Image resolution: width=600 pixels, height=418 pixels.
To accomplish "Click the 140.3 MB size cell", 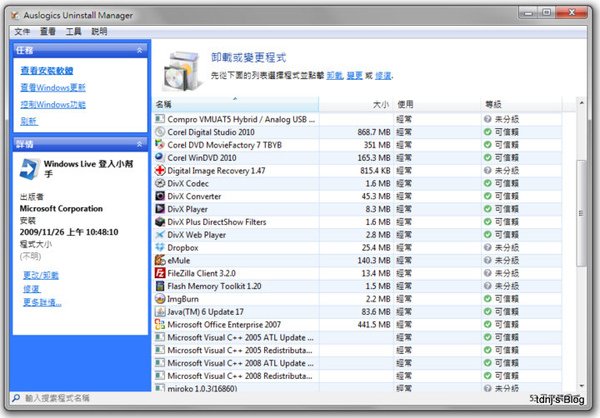I will tap(374, 260).
